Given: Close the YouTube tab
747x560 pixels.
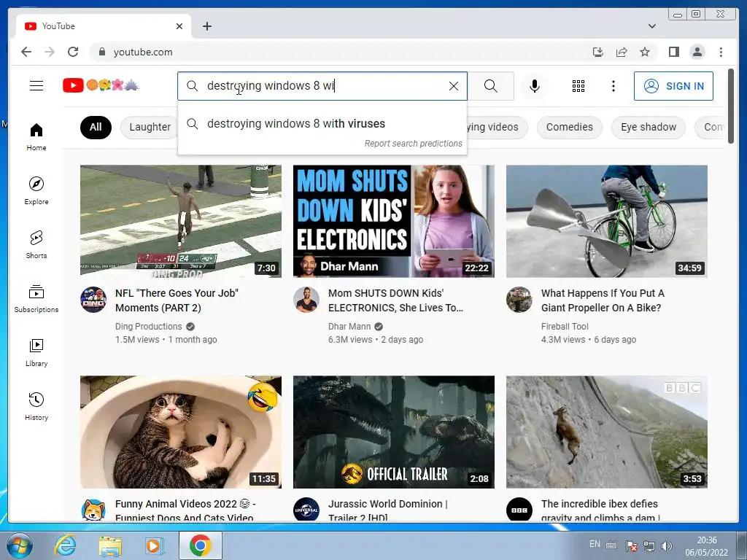Looking at the screenshot, I should (179, 26).
